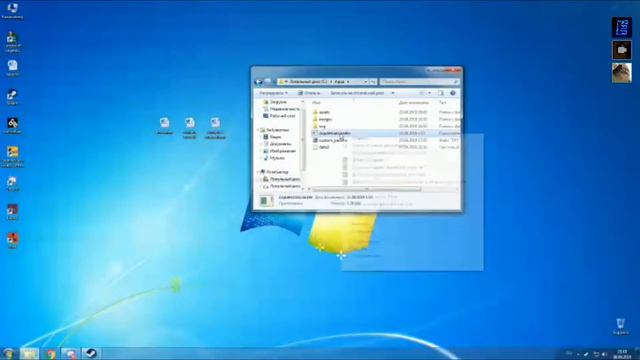The height and width of the screenshot is (360, 640).
Task: Expand the Изображения library arrow
Action: 261,151
